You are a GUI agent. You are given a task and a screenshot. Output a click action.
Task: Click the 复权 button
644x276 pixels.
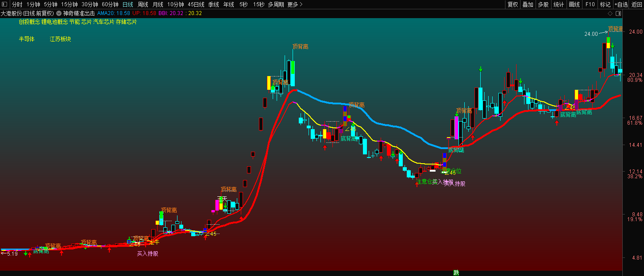coord(513,4)
